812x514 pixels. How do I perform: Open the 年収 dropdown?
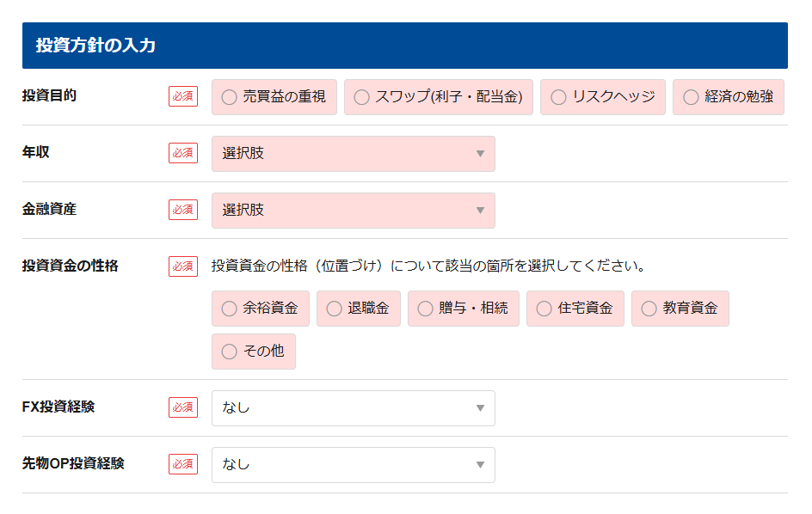point(353,154)
